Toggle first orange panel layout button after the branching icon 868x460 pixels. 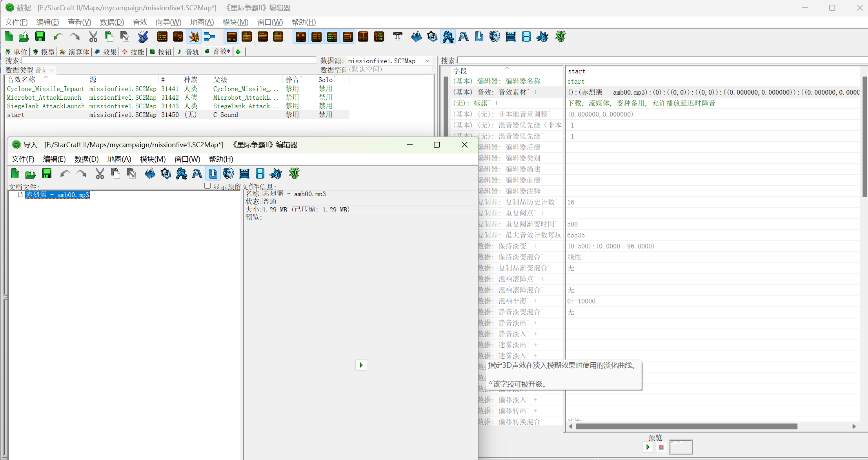[232, 37]
